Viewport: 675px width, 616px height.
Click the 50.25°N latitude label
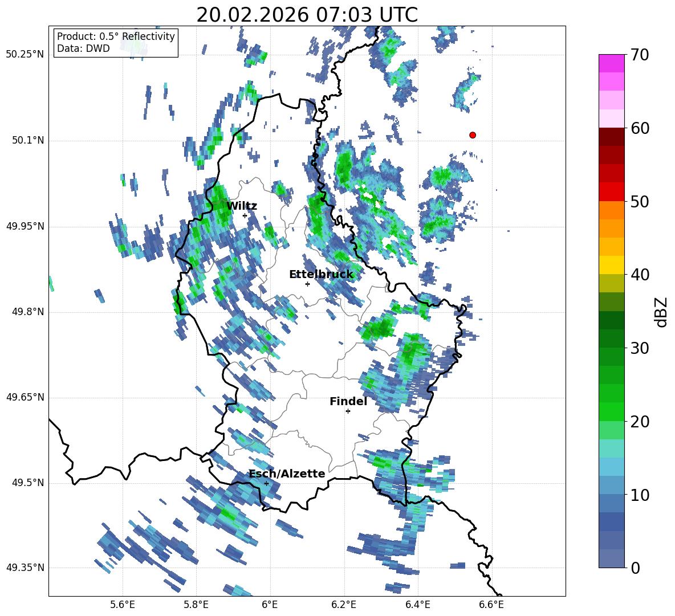pyautogui.click(x=25, y=55)
